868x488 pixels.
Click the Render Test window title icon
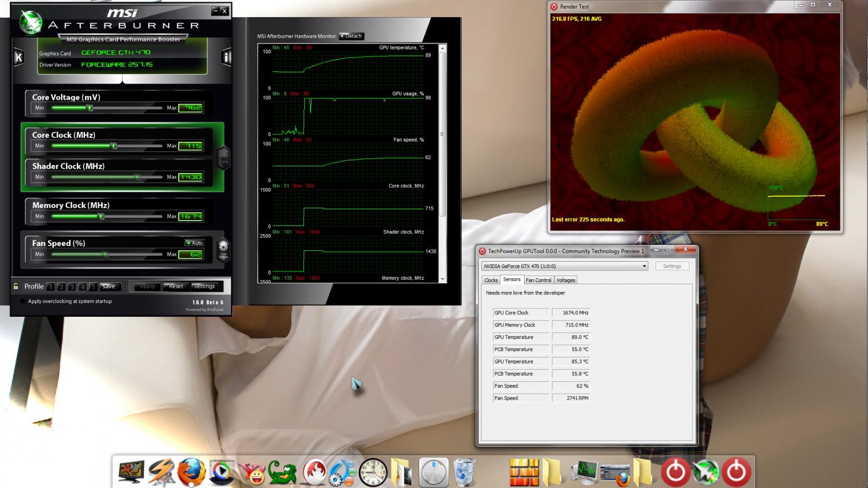[x=554, y=6]
